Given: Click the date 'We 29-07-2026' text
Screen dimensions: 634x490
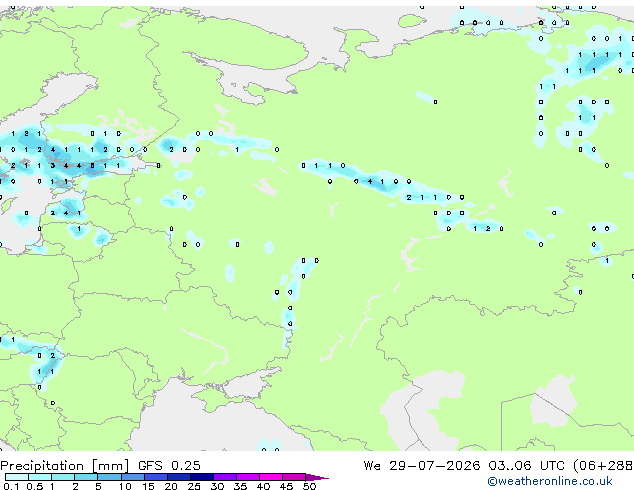Looking at the screenshot, I should (x=422, y=466).
